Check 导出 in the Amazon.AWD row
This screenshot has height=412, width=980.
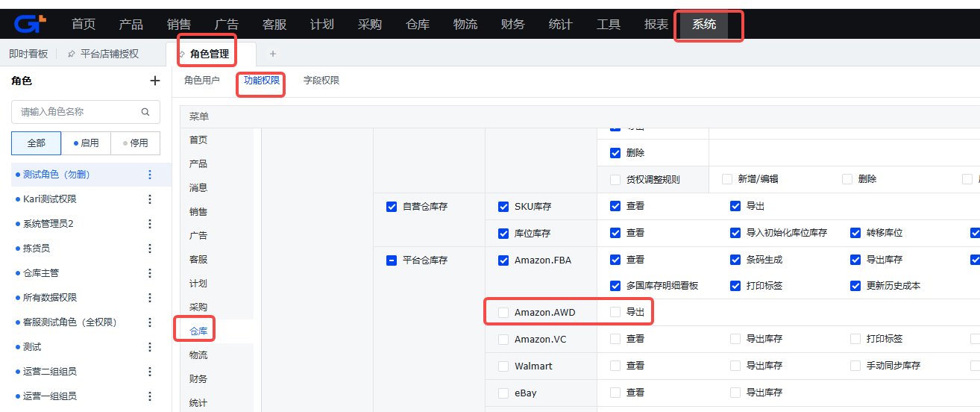(615, 312)
